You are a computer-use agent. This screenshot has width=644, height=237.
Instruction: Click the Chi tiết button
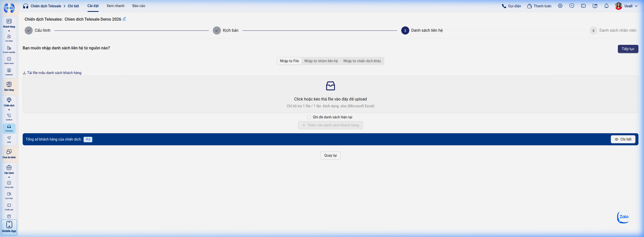[x=623, y=139]
